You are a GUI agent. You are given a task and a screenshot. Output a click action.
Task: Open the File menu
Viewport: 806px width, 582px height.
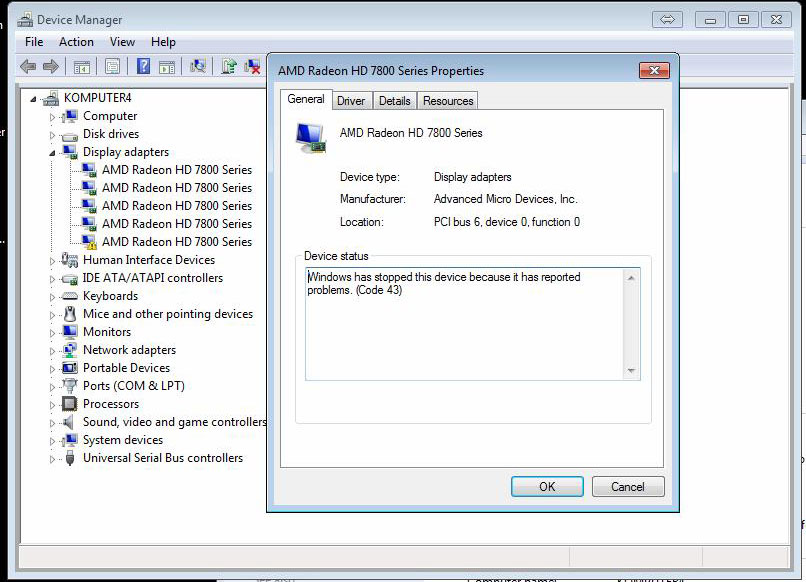[x=34, y=42]
